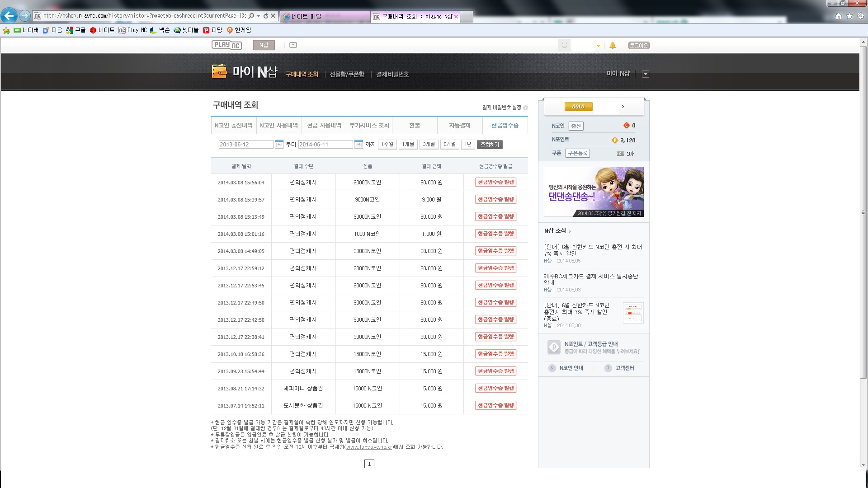Click 현금영수증 발행 for the 9000N코인 row
Image resolution: width=868 pixels, height=488 pixels.
point(495,199)
